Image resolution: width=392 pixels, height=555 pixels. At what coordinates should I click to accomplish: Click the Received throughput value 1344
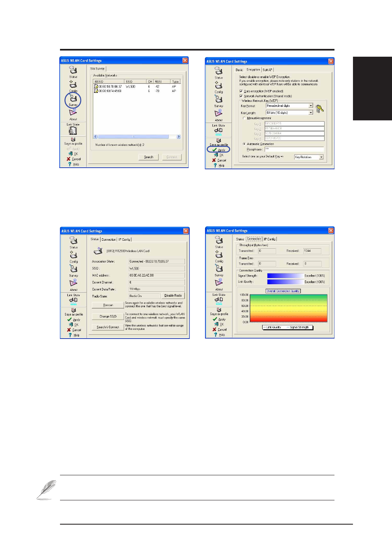coord(312,251)
